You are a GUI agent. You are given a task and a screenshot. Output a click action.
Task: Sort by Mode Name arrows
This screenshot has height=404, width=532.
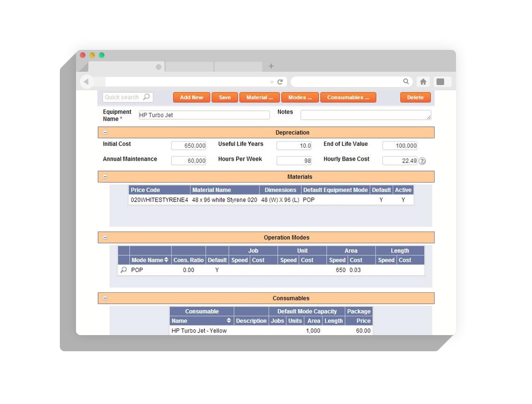coord(166,260)
